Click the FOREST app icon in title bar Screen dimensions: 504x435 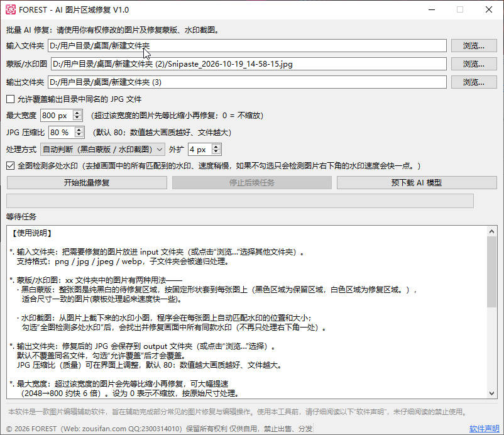coord(11,9)
